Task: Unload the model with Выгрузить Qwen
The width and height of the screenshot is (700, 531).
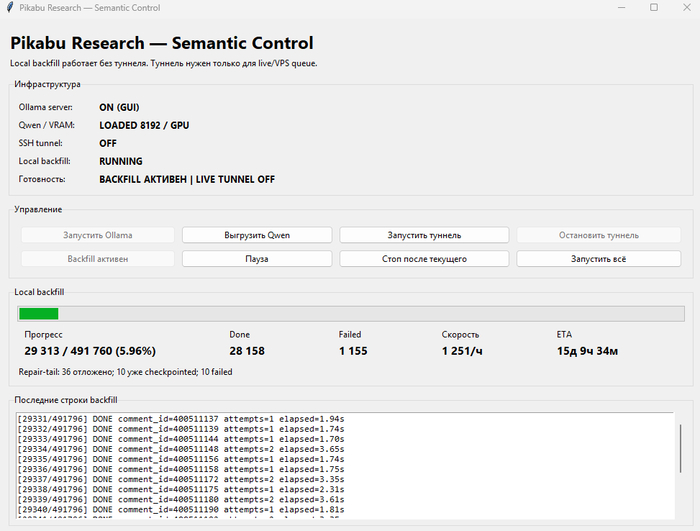Action: pyautogui.click(x=257, y=235)
